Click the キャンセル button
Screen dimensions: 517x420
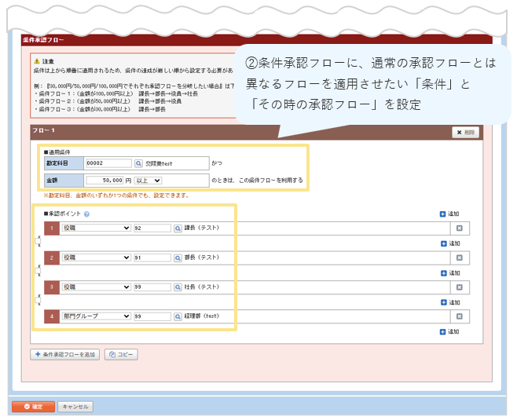(75, 407)
